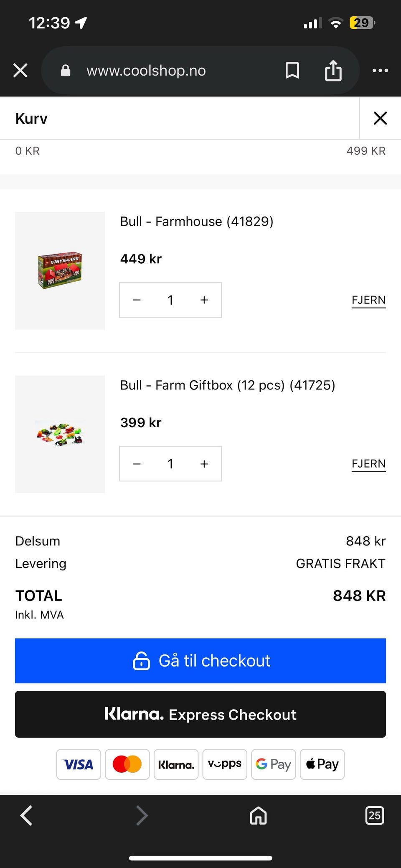Open the browser home icon
The image size is (401, 868).
pos(258,815)
